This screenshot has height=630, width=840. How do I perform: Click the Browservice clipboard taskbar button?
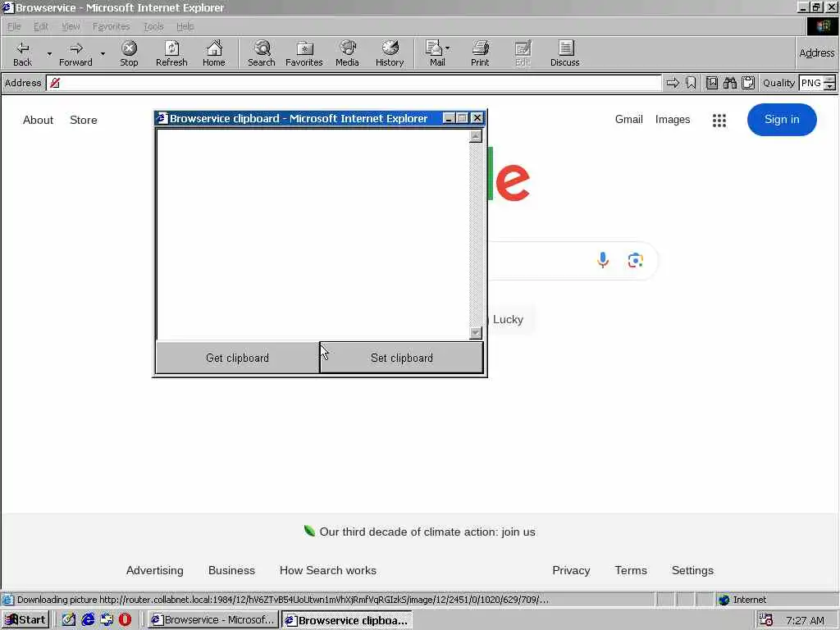click(347, 620)
